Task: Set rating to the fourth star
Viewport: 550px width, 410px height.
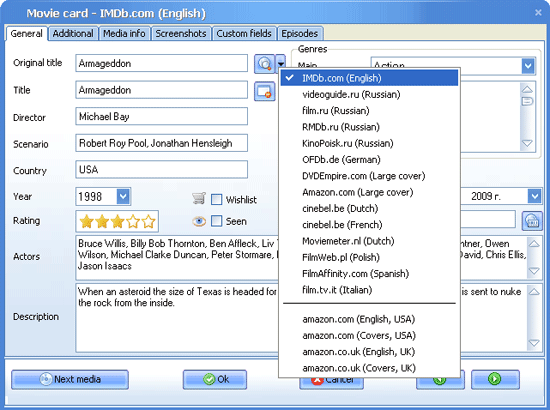Action: click(x=133, y=222)
